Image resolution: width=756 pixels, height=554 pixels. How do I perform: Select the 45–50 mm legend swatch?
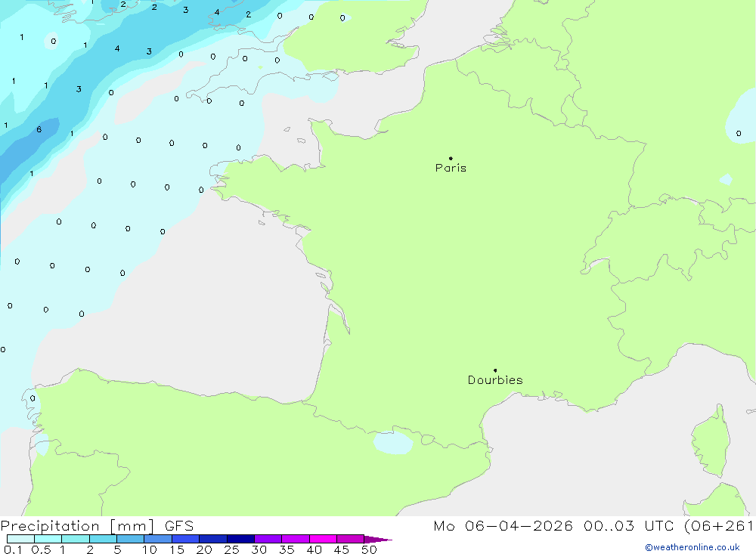[351, 539]
